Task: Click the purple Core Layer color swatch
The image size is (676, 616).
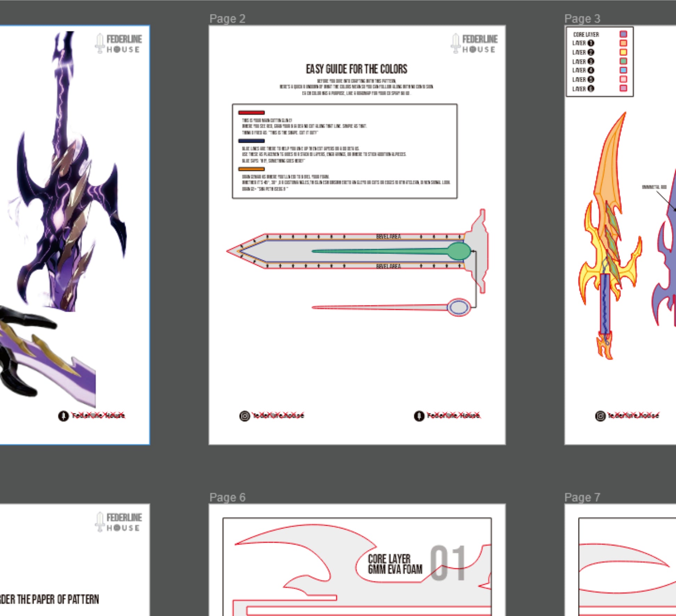Action: click(623, 34)
